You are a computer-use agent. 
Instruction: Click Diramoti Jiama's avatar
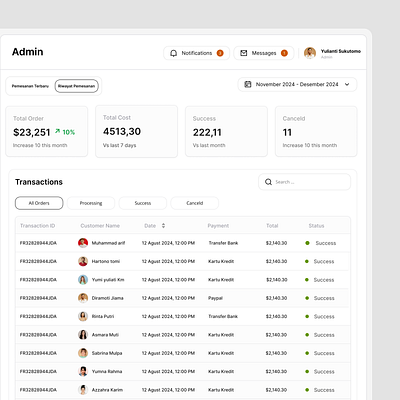coord(83,298)
